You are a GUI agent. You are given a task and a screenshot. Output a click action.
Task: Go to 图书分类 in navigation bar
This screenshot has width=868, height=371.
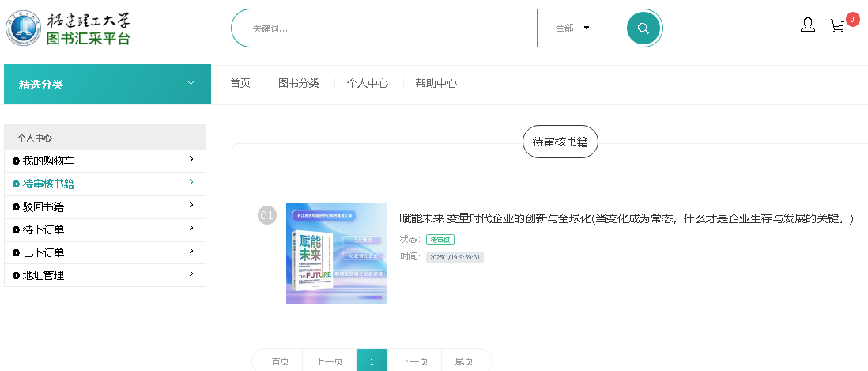(x=299, y=84)
